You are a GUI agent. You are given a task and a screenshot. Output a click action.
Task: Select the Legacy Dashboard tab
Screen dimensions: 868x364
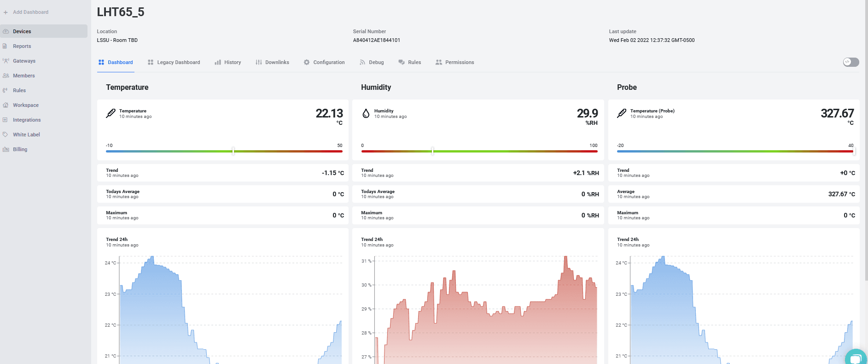click(x=174, y=62)
